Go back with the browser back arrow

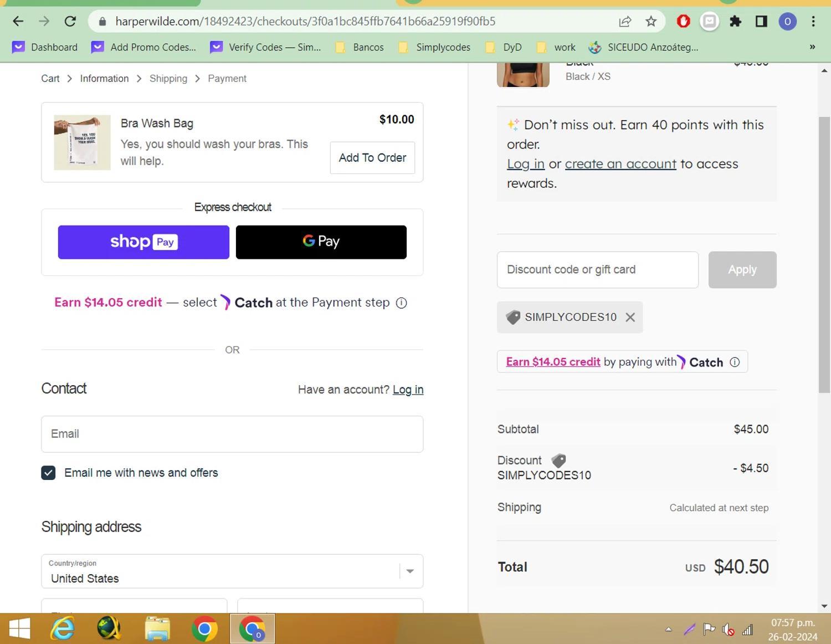pos(18,22)
